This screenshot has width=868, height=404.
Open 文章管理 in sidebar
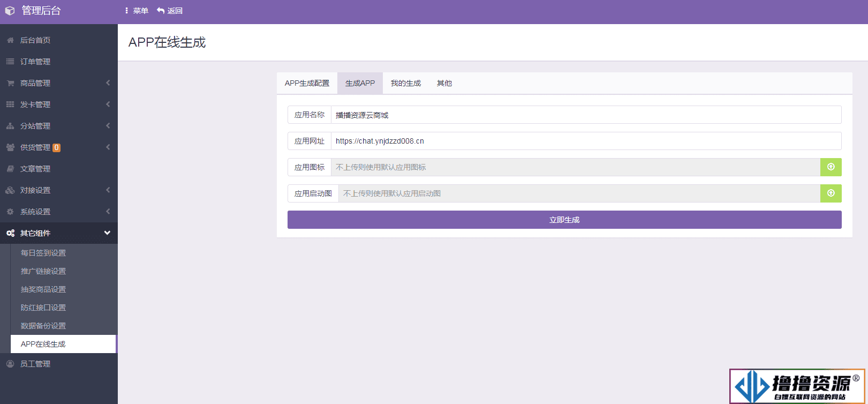[x=59, y=169]
